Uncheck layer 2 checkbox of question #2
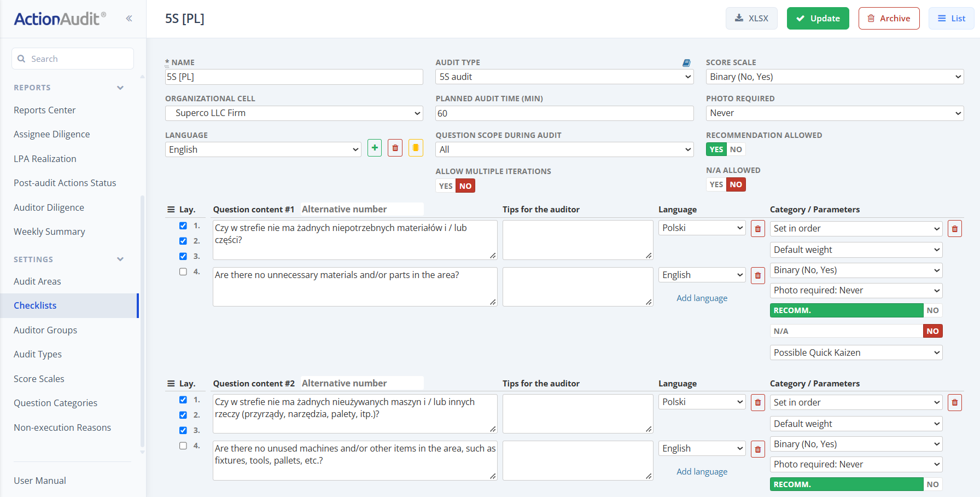Viewport: 980px width, 497px height. point(183,415)
